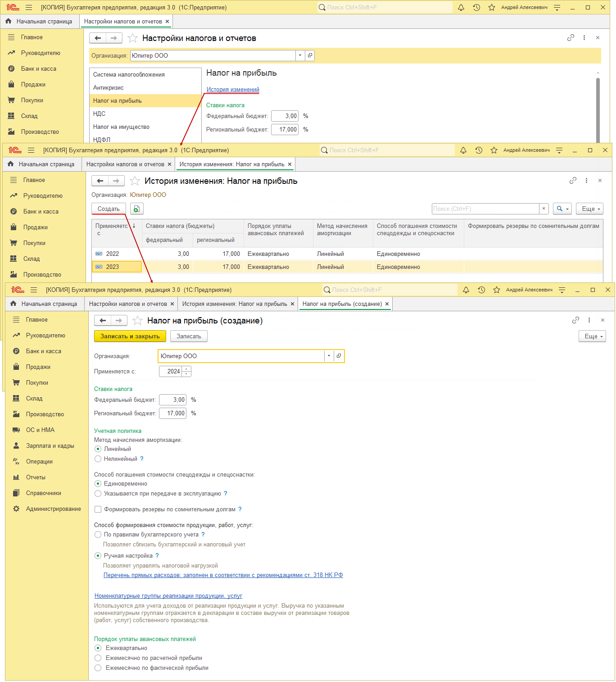Get link to 'Налог на прибыль (создание)' form
The height and width of the screenshot is (682, 616).
pos(575,320)
